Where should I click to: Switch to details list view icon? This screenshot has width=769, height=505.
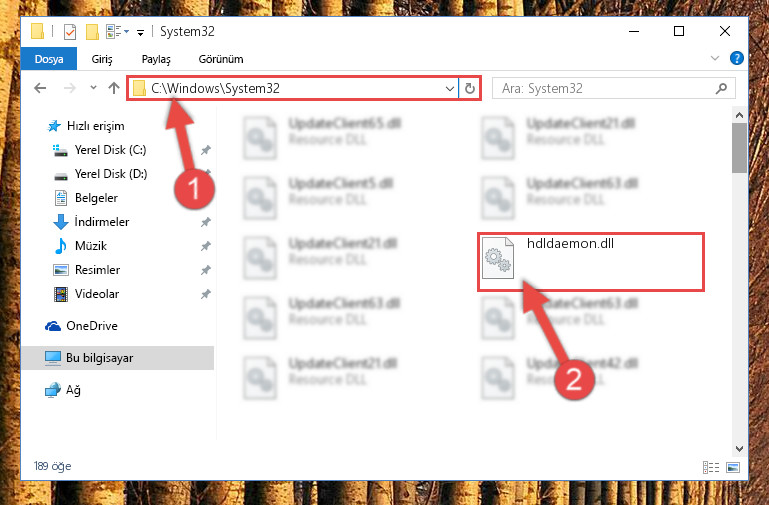coord(711,467)
